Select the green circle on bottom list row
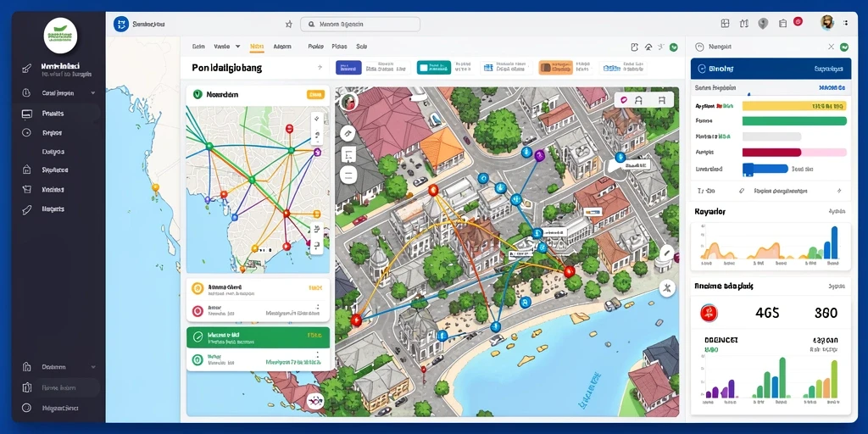The height and width of the screenshot is (434, 868). click(x=197, y=360)
